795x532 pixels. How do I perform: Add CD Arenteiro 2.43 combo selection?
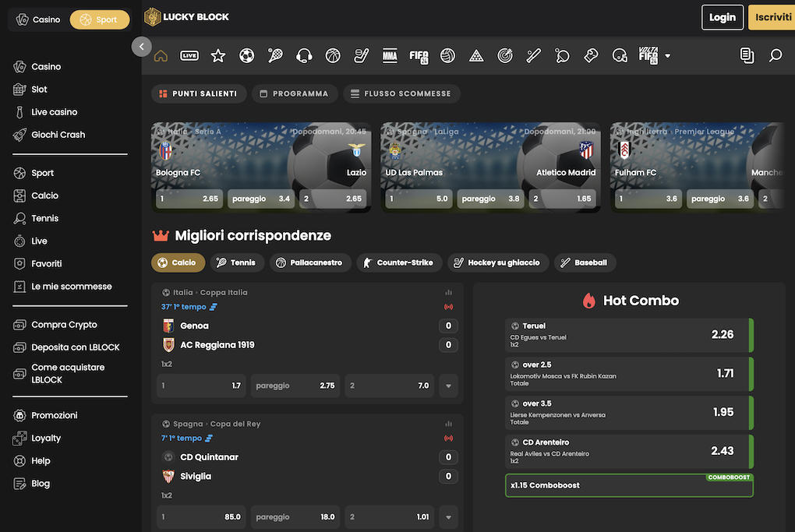[629, 452]
